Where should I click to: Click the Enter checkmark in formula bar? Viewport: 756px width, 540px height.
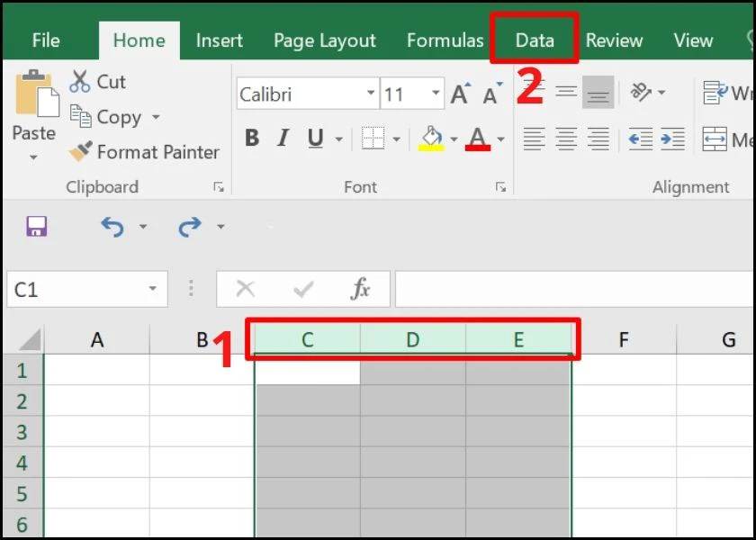coord(304,289)
